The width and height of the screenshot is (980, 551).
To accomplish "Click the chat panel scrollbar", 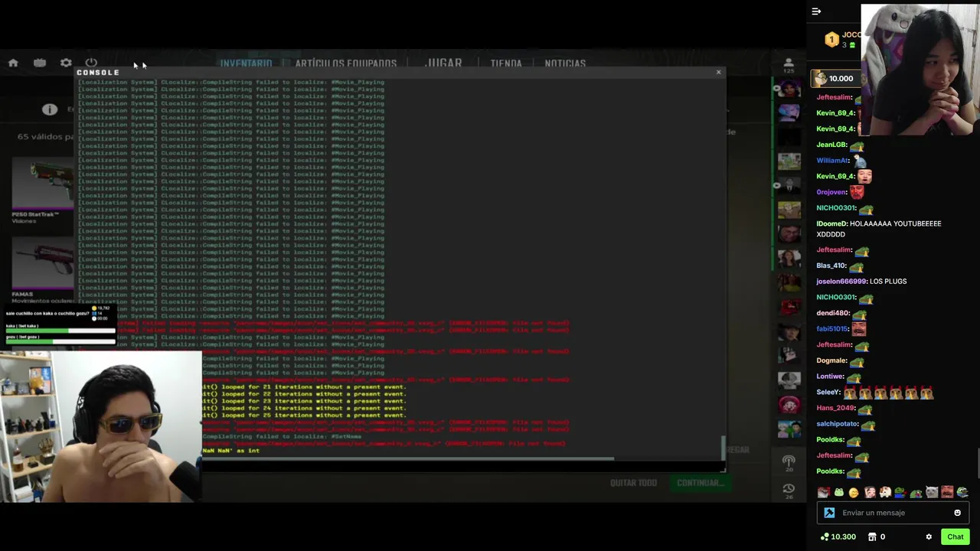I will coord(978,463).
